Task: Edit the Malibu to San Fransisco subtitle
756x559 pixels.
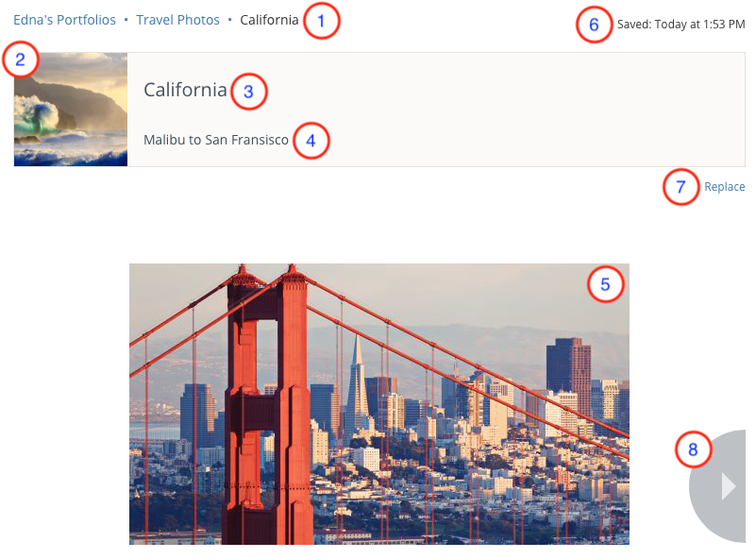Action: (x=216, y=140)
